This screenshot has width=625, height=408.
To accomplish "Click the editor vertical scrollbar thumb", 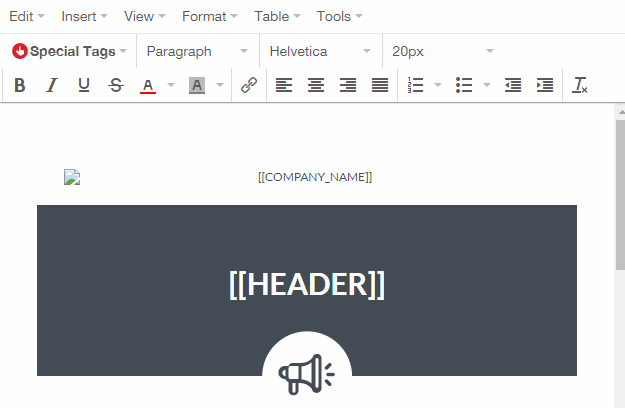I will coord(620,195).
